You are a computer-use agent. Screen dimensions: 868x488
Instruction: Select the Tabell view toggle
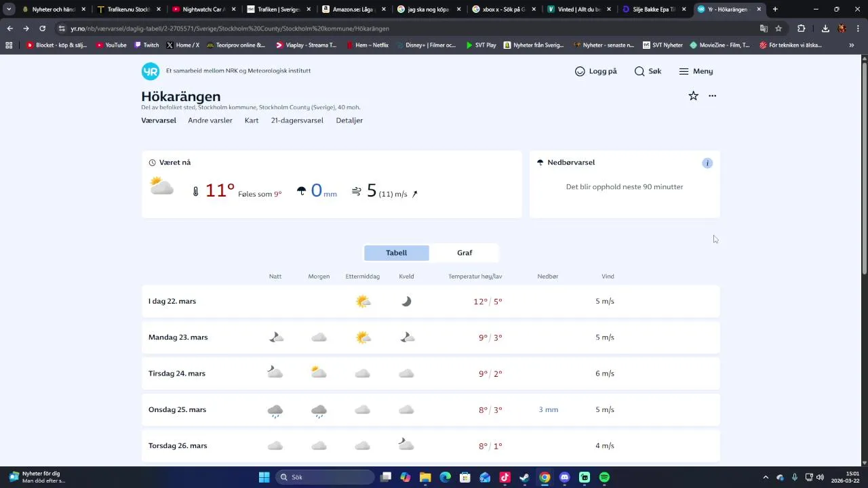pos(397,253)
